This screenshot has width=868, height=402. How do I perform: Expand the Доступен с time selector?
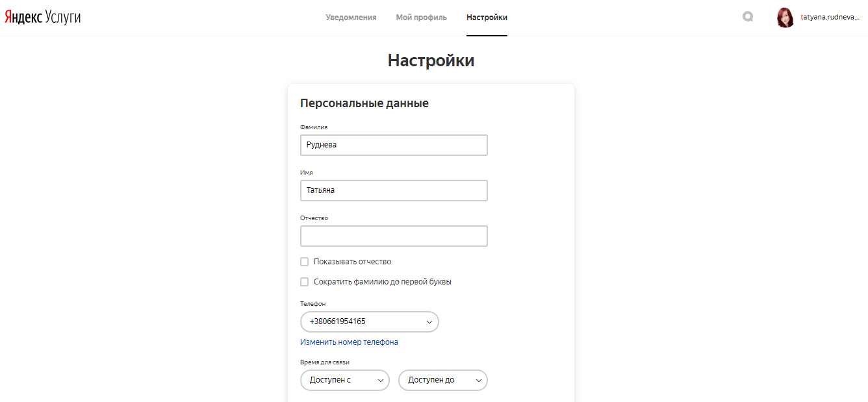click(344, 380)
